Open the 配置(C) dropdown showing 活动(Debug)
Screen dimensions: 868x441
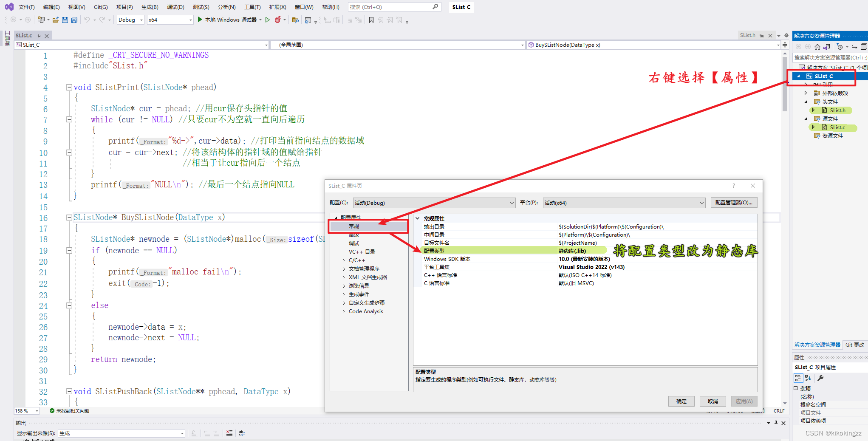click(434, 203)
